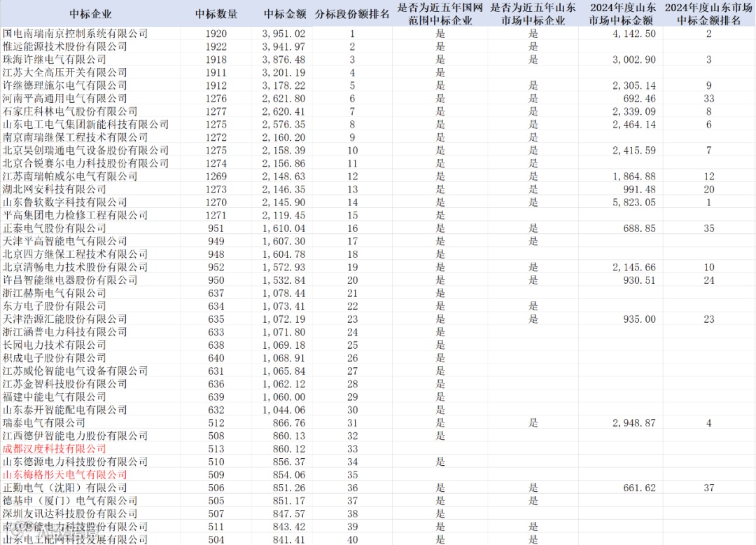The image size is (756, 545).
Task: Click cell 长园电力技术有限公司
Action: pyautogui.click(x=54, y=345)
